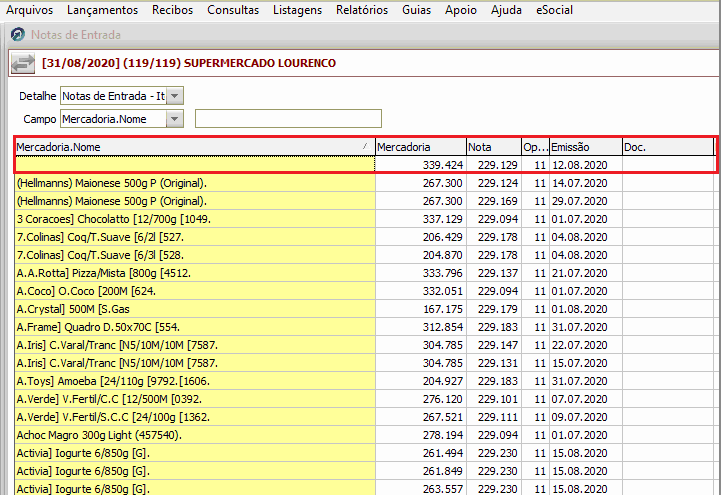Click Mercadoria value 278.194
This screenshot has width=721, height=495.
443,435
